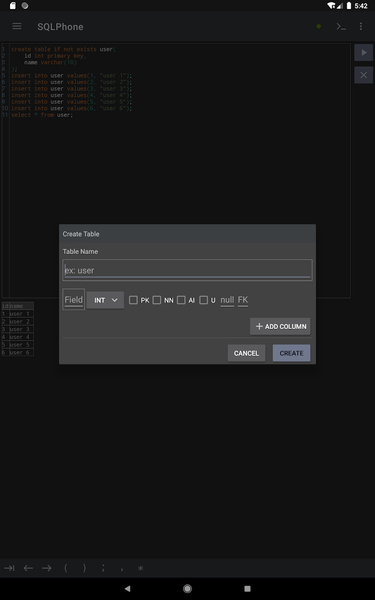Open the INT data type dropdown

click(x=105, y=300)
